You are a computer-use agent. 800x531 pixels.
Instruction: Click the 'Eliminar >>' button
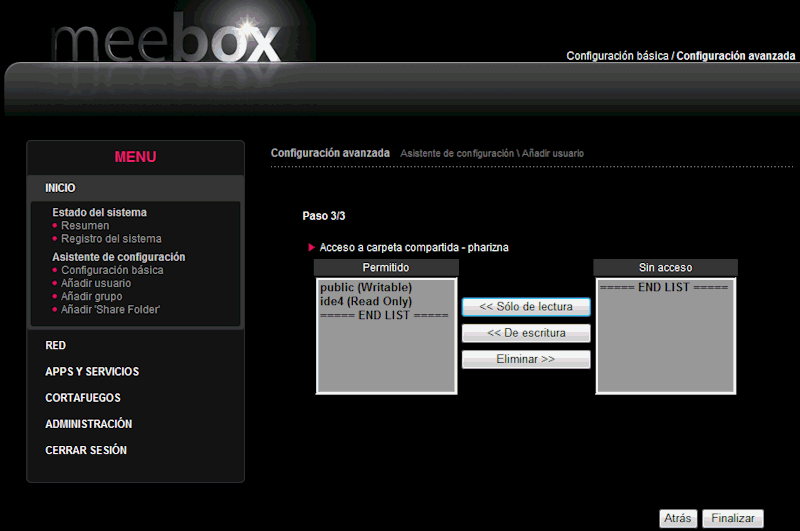[x=526, y=359]
